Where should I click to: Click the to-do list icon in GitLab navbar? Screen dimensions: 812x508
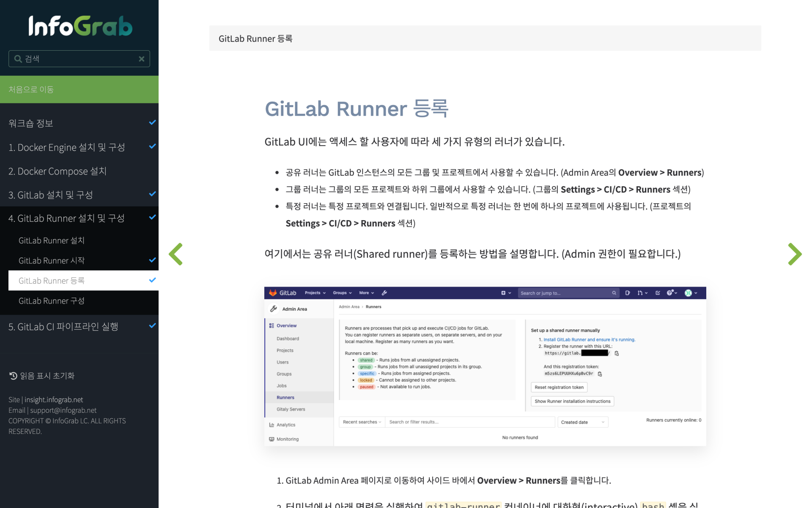[x=658, y=293]
